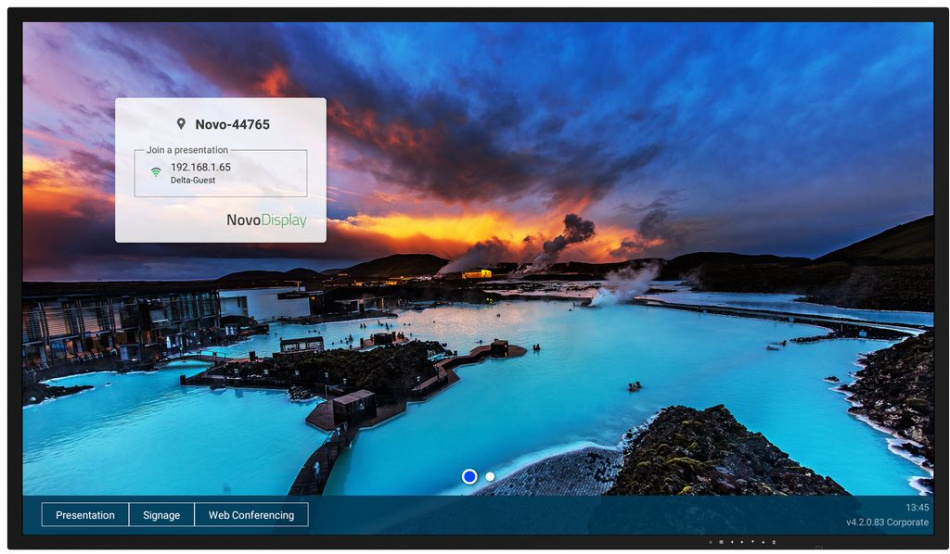This screenshot has height=554, width=950.
Task: Click the NovoDisplay logo
Action: point(266,220)
